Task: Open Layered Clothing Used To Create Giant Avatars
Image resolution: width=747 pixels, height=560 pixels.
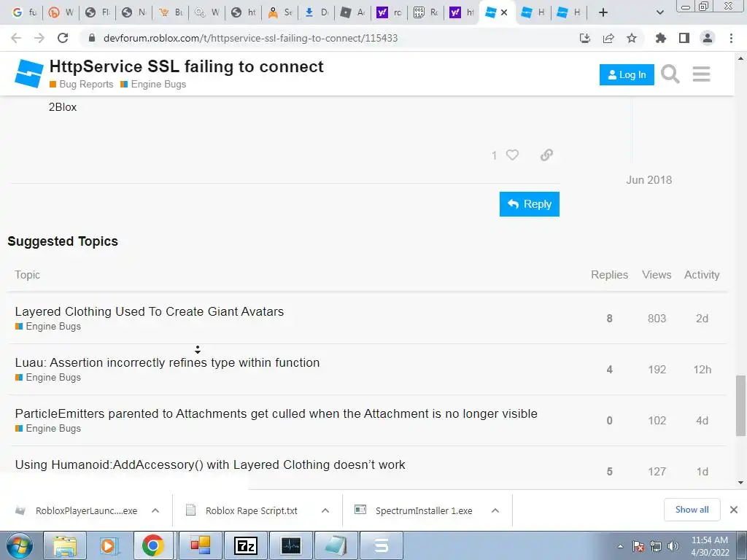Action: pos(149,311)
